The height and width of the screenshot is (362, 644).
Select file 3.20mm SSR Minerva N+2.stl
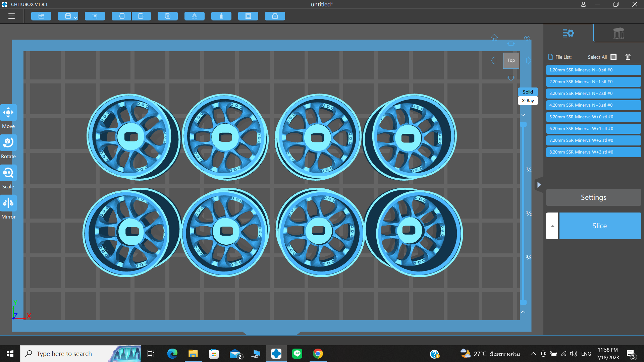click(x=594, y=94)
